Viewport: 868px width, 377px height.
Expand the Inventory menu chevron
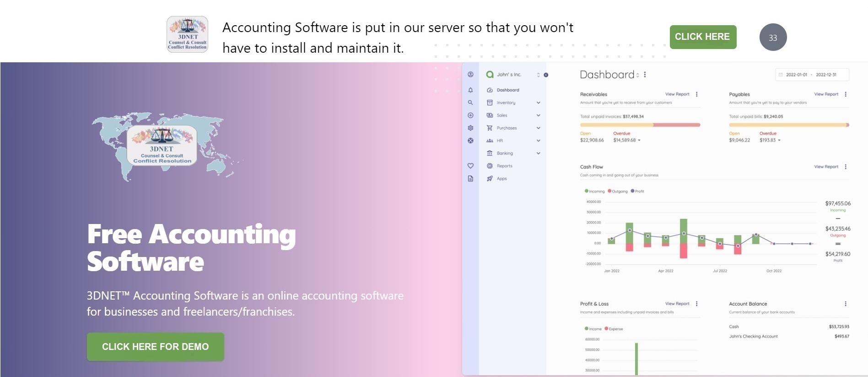(x=539, y=103)
